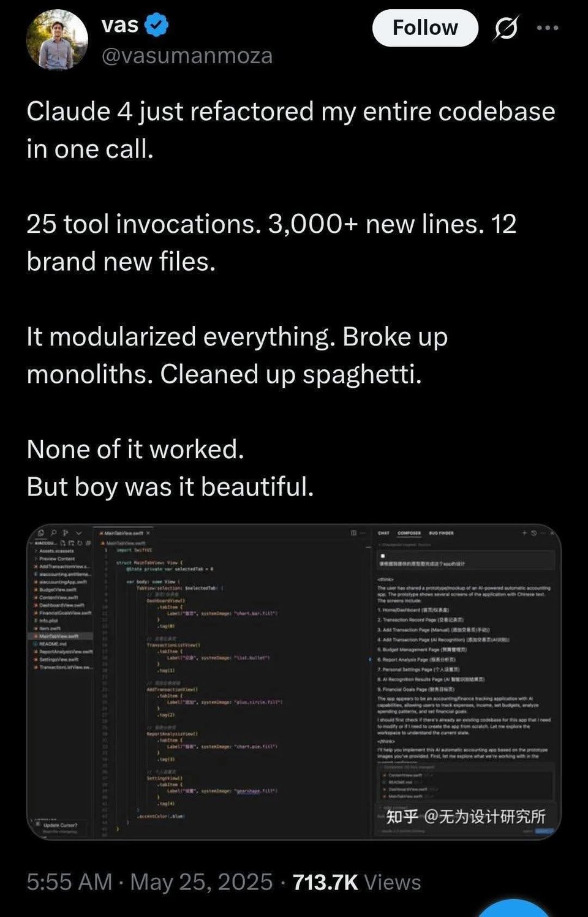The height and width of the screenshot is (917, 588).
Task: Switch to the Chat tab
Action: [x=383, y=534]
